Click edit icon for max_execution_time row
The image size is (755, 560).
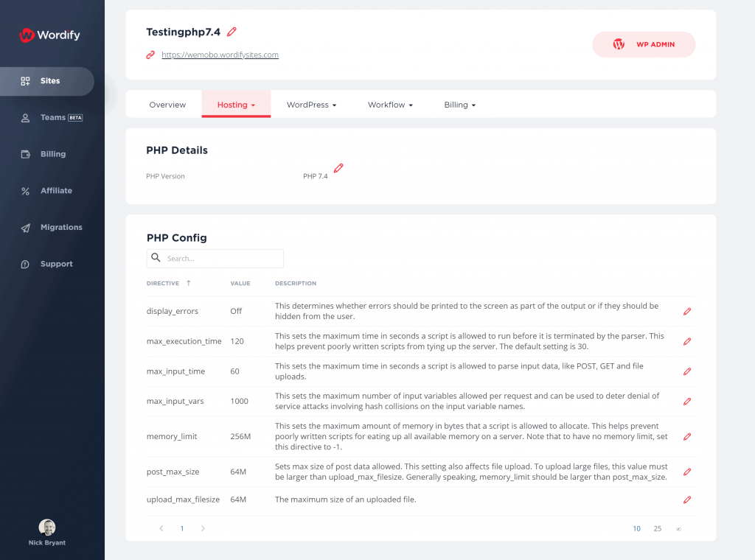pyautogui.click(x=687, y=342)
